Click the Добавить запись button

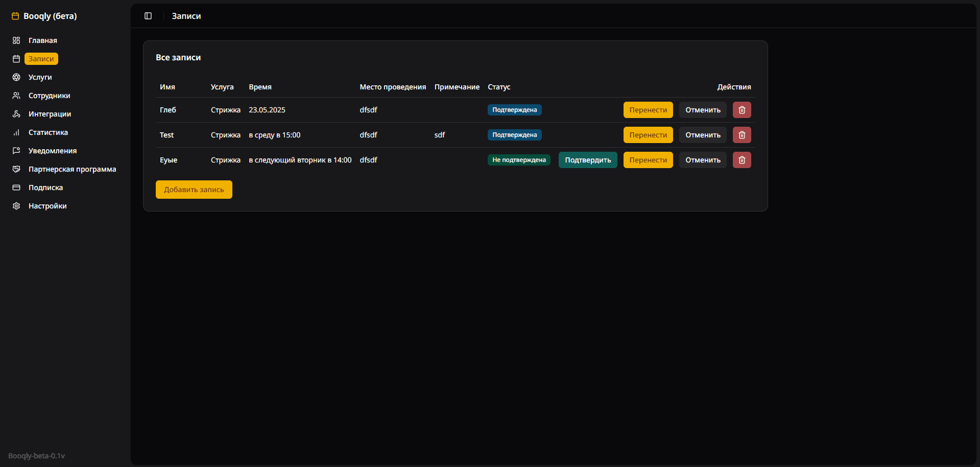coord(194,190)
